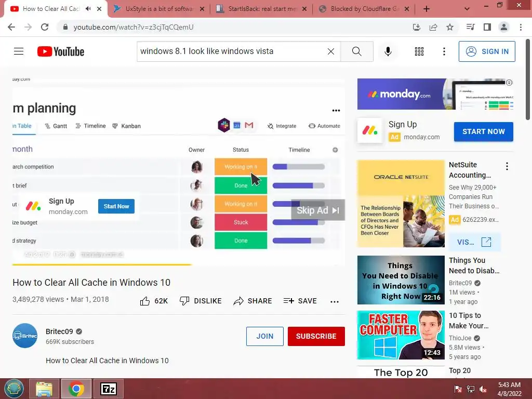
Task: Go to YouTube home via logo
Action: (x=61, y=51)
